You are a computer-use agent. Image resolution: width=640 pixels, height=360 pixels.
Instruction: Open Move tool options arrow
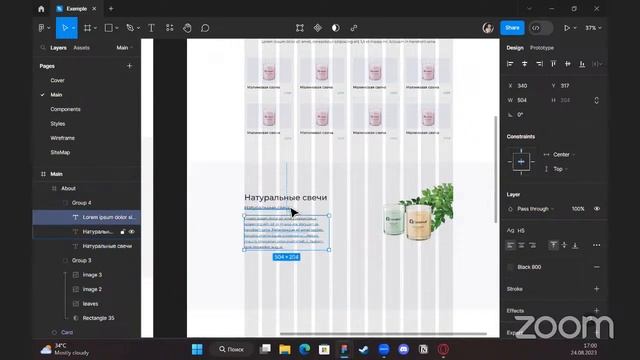(73, 28)
